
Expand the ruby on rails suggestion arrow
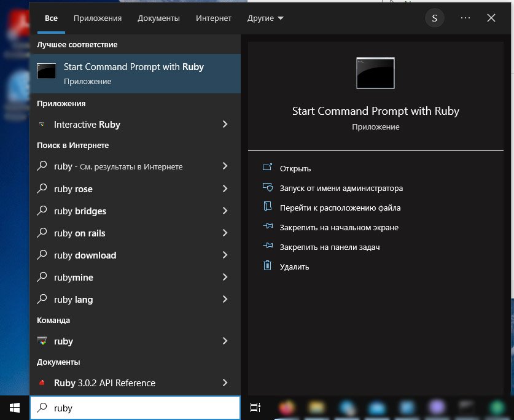click(x=225, y=233)
